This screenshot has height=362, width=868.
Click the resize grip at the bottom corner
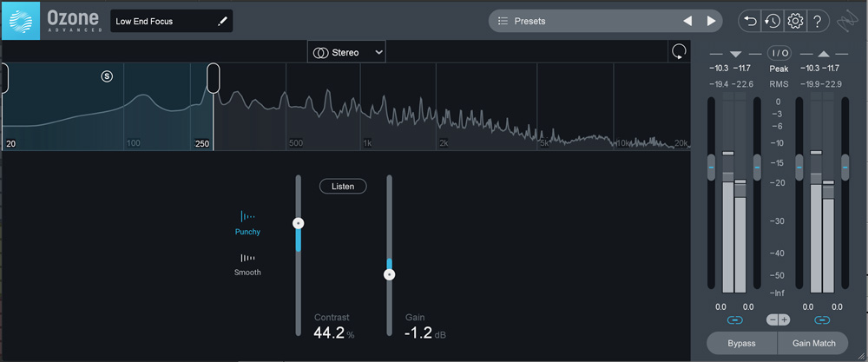[x=860, y=356]
